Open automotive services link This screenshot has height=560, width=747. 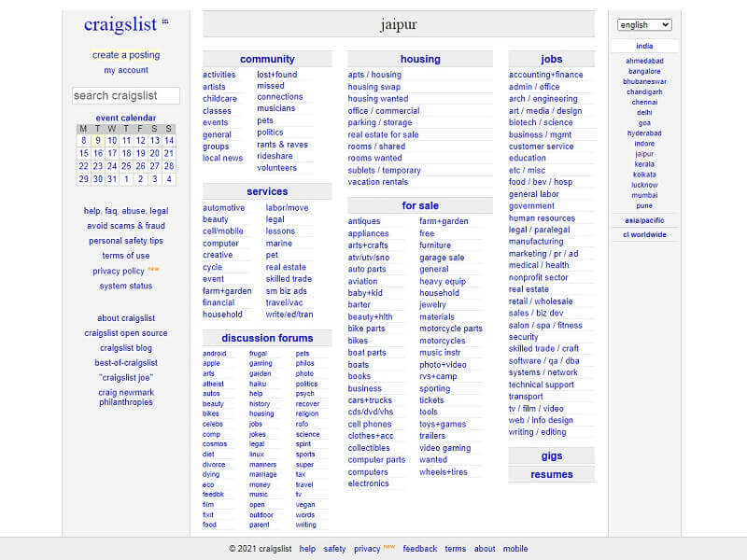(223, 208)
